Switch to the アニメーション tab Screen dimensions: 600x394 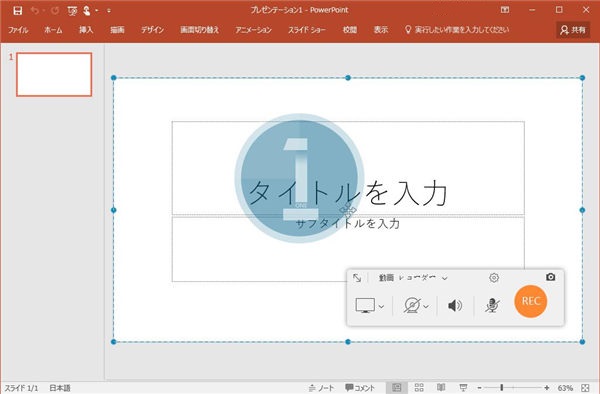pos(253,30)
